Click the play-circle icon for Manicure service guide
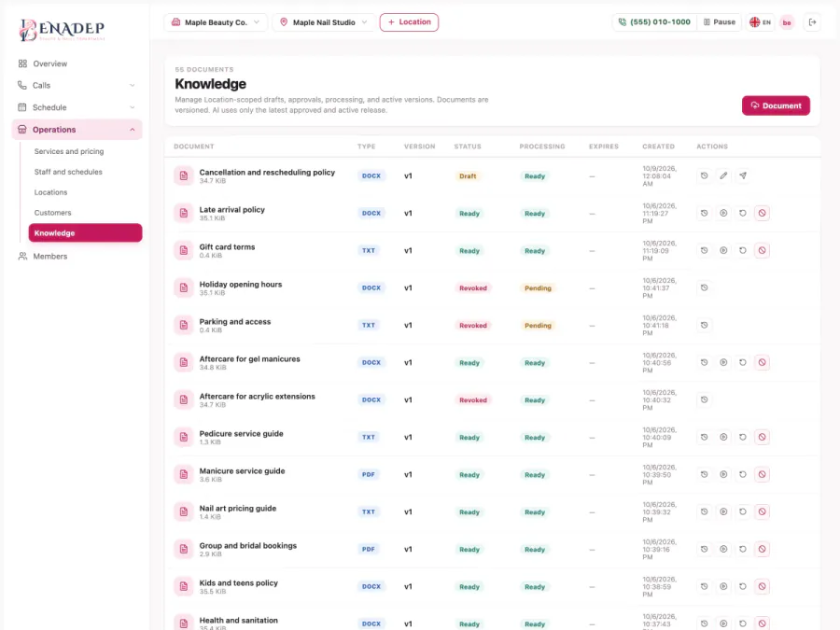Screen dimensions: 840x630 pyautogui.click(x=723, y=475)
